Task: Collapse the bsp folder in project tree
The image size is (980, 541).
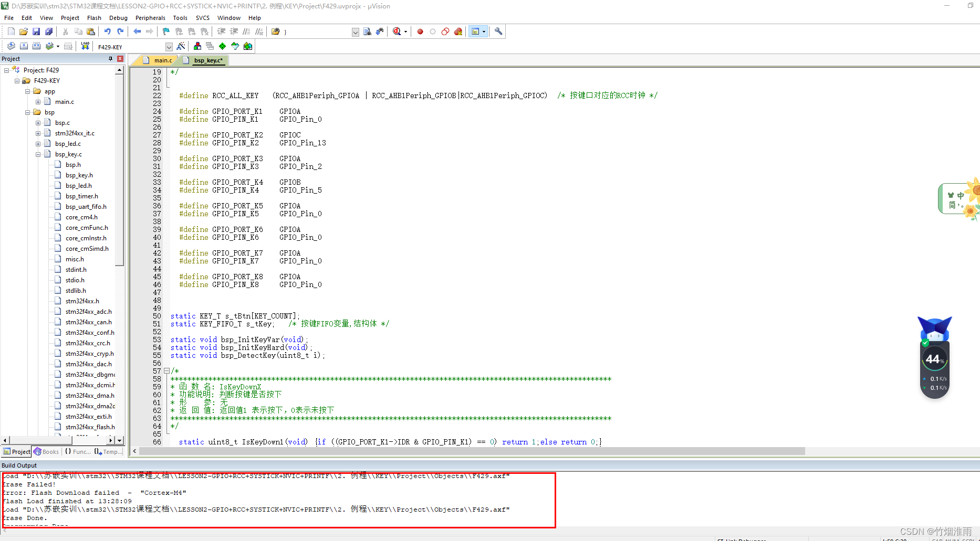Action: 27,112
